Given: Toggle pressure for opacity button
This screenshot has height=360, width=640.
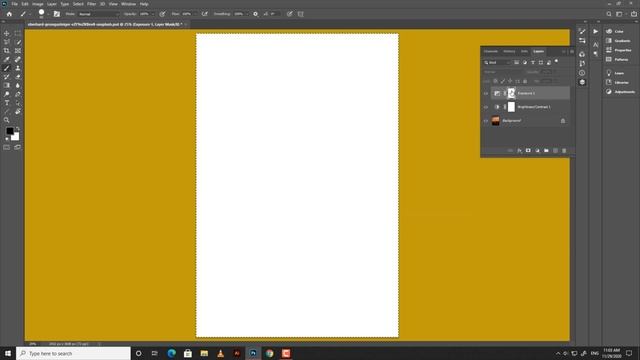Looking at the screenshot, I should 162,14.
